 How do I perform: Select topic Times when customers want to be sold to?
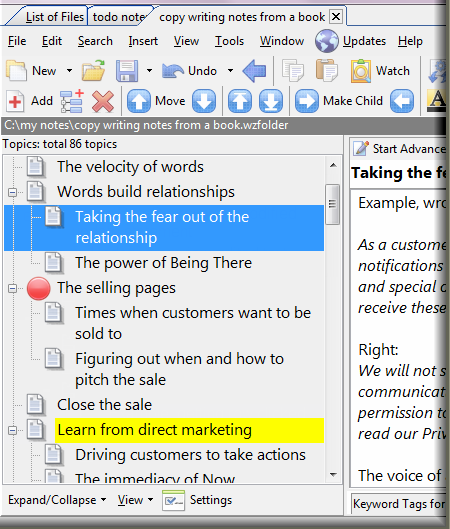point(193,323)
